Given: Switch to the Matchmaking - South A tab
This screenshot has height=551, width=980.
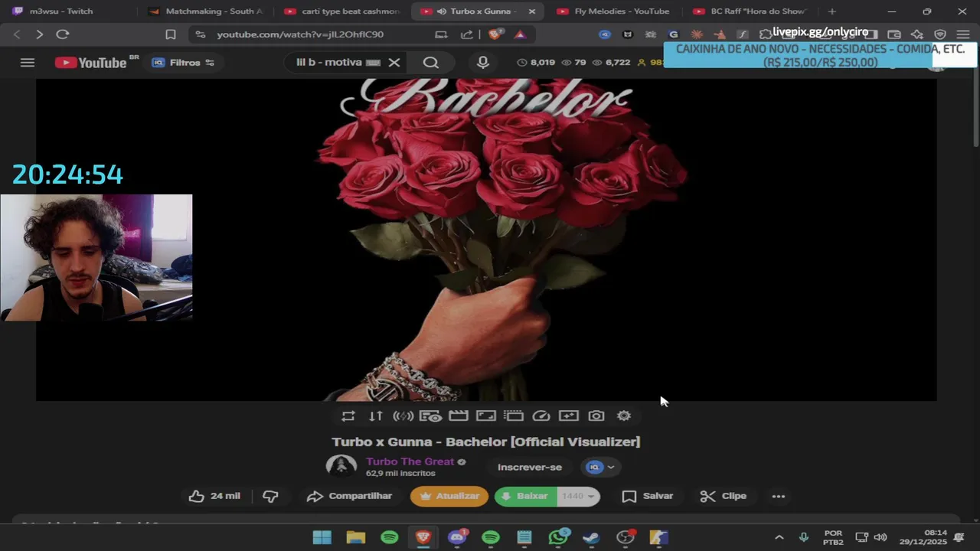Looking at the screenshot, I should (207, 11).
